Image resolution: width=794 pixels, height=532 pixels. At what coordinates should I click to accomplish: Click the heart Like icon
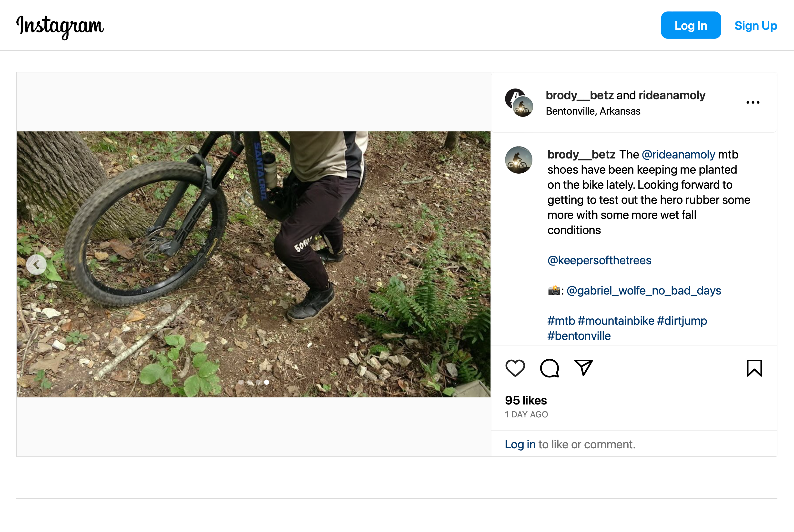(515, 368)
